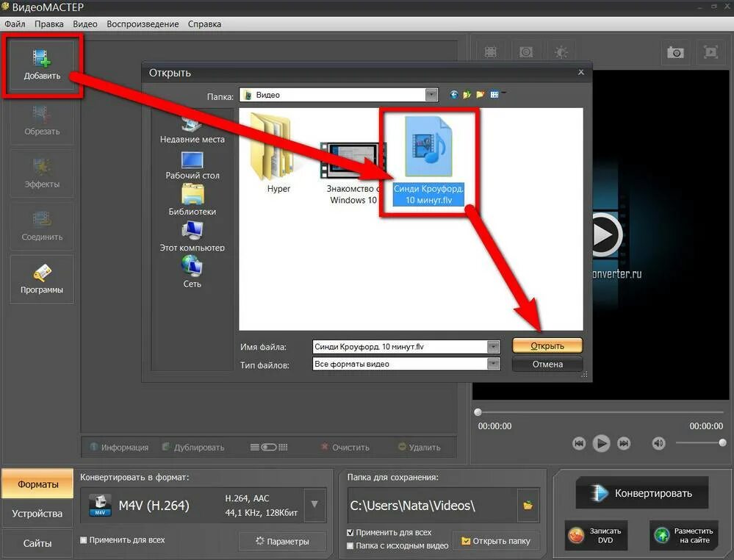Play video with player play button
Viewport: 734px width, 560px height.
(602, 443)
